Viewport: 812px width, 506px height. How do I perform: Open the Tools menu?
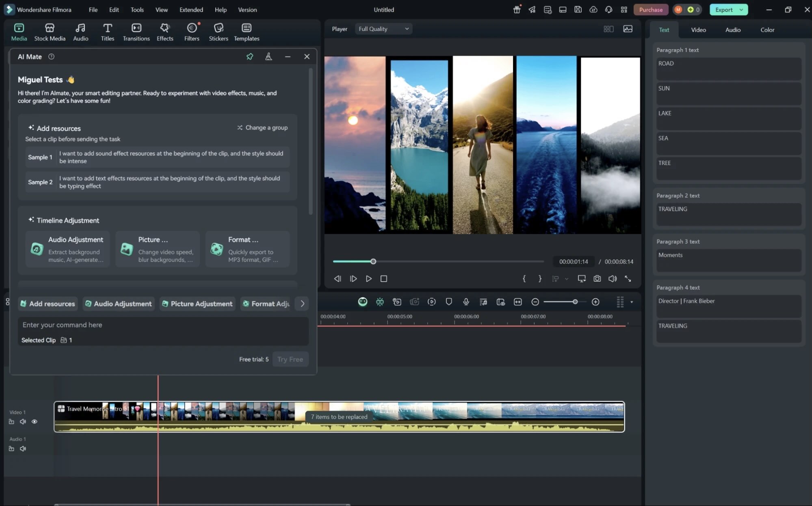click(x=136, y=9)
